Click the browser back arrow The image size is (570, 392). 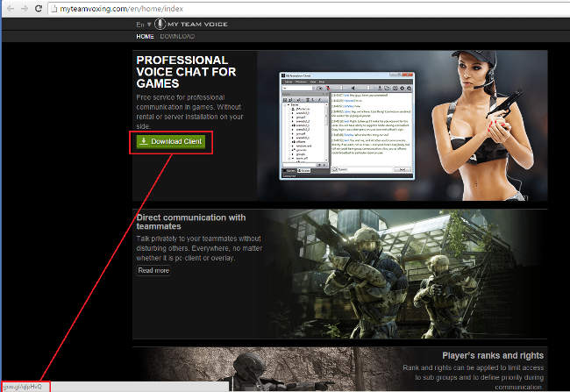[11, 9]
